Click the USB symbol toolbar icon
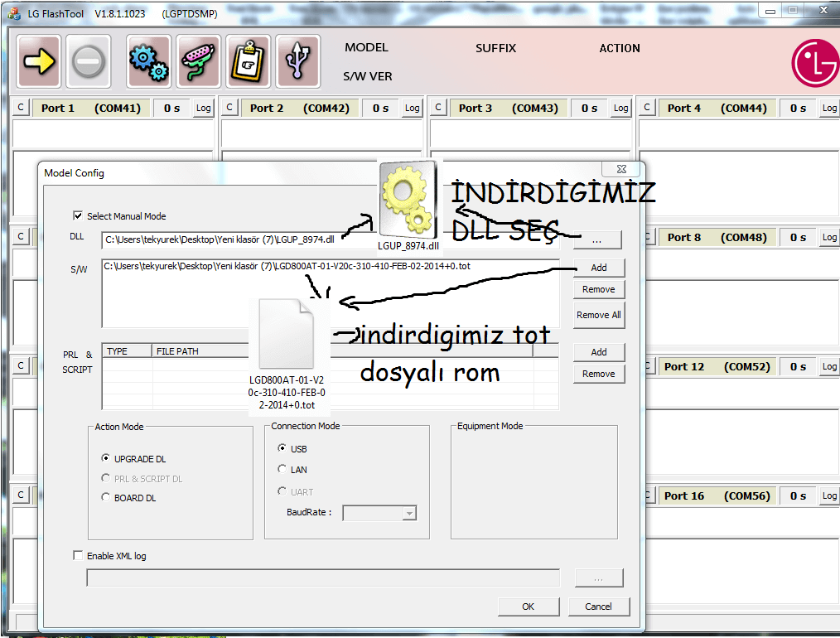The image size is (840, 638). click(297, 61)
